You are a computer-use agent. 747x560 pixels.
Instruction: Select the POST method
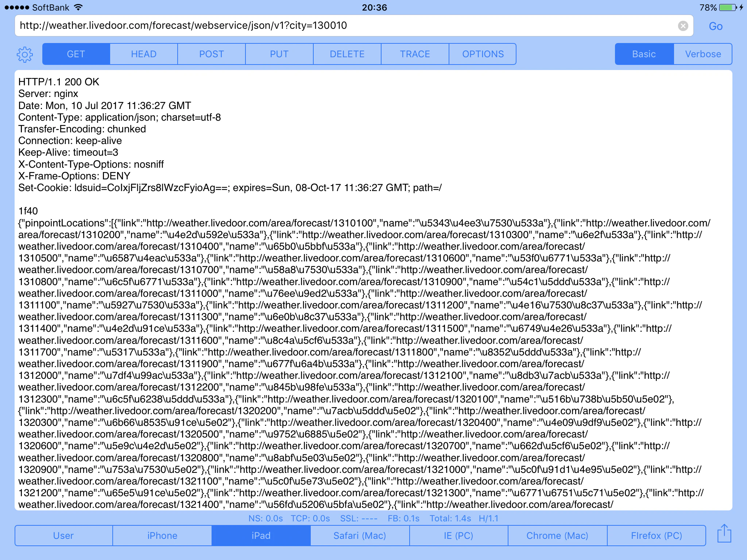pos(212,54)
